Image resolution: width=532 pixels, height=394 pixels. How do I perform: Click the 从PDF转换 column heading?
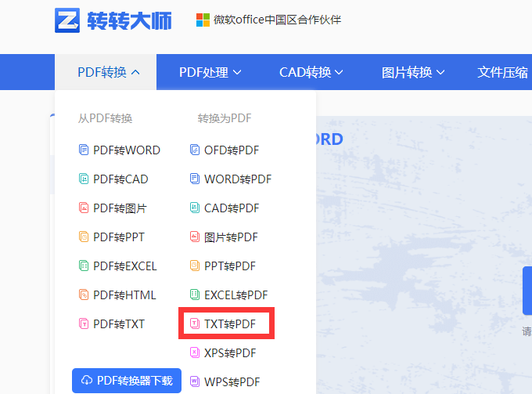click(105, 118)
